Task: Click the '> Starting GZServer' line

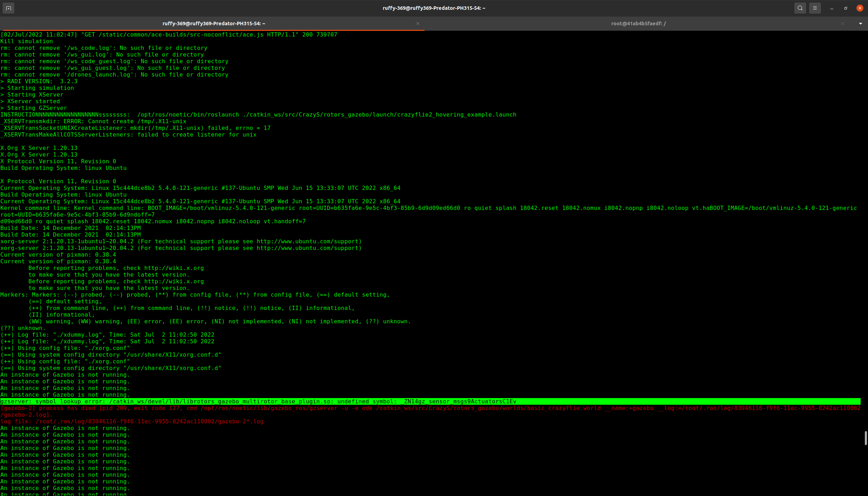Action: click(34, 108)
